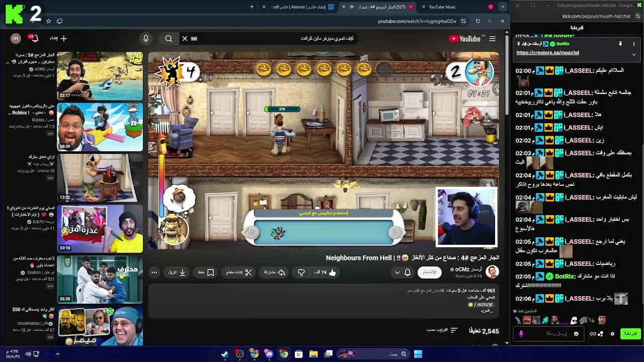Screen dimensions: 644x362
Task: Collapse the pinned message chevron in chat
Action: 634,54
